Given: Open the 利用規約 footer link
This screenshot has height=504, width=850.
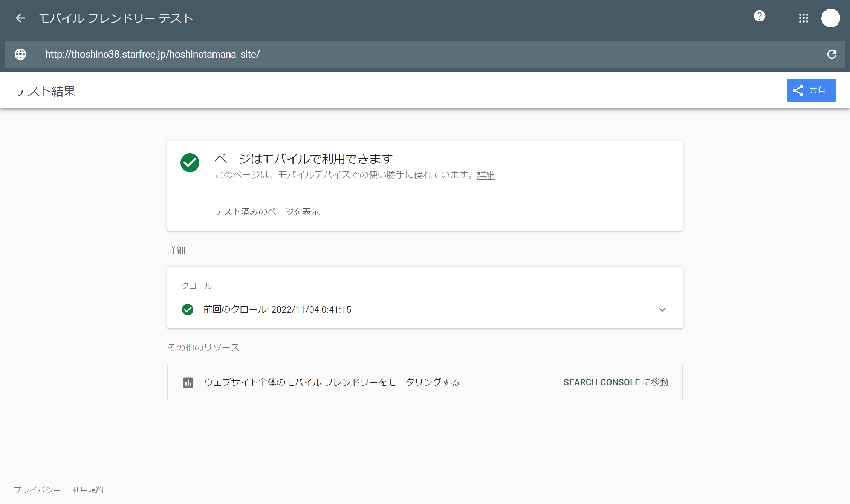Looking at the screenshot, I should click(x=88, y=490).
